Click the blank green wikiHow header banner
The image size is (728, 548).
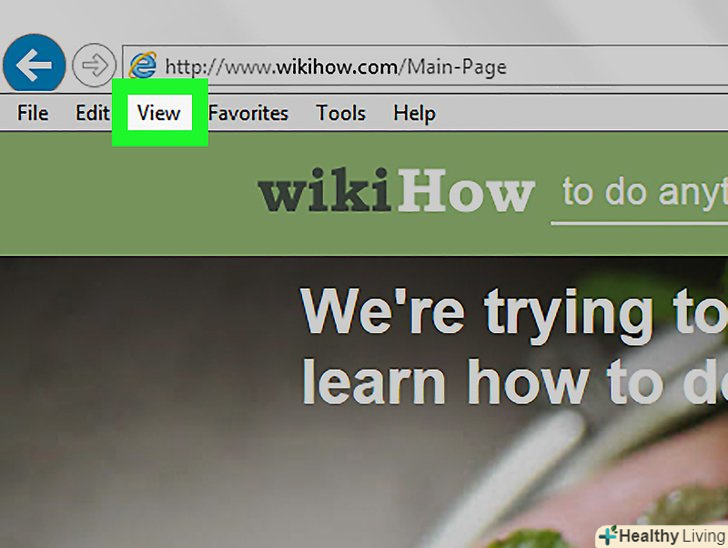click(x=130, y=195)
